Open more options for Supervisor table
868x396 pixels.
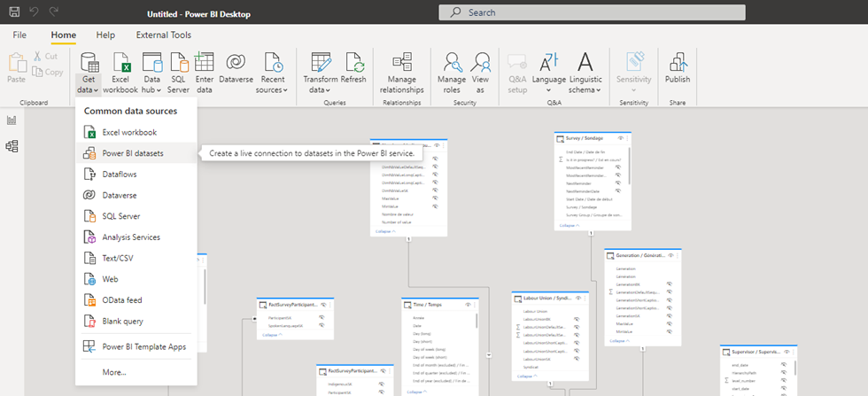coord(794,351)
